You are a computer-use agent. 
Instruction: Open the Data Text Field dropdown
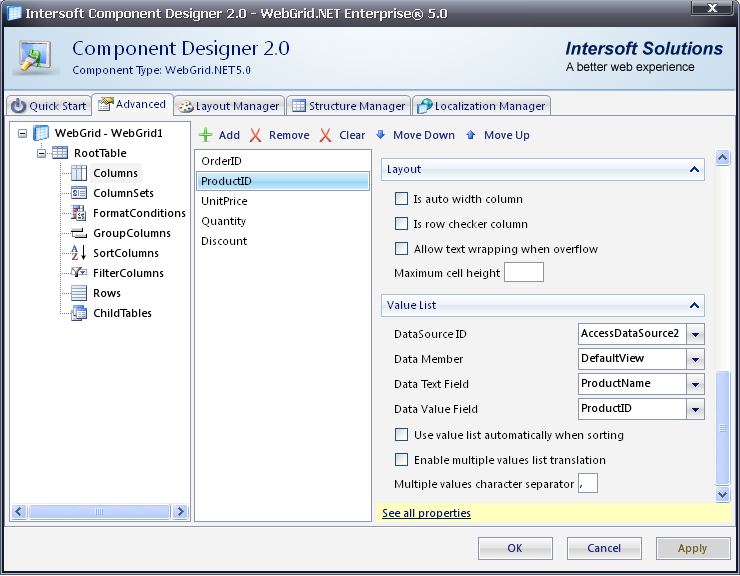point(695,384)
